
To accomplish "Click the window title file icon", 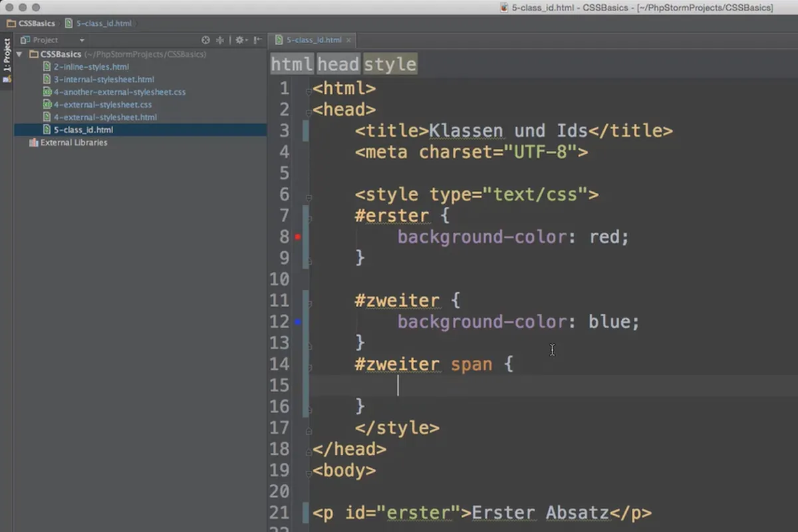I will point(504,7).
